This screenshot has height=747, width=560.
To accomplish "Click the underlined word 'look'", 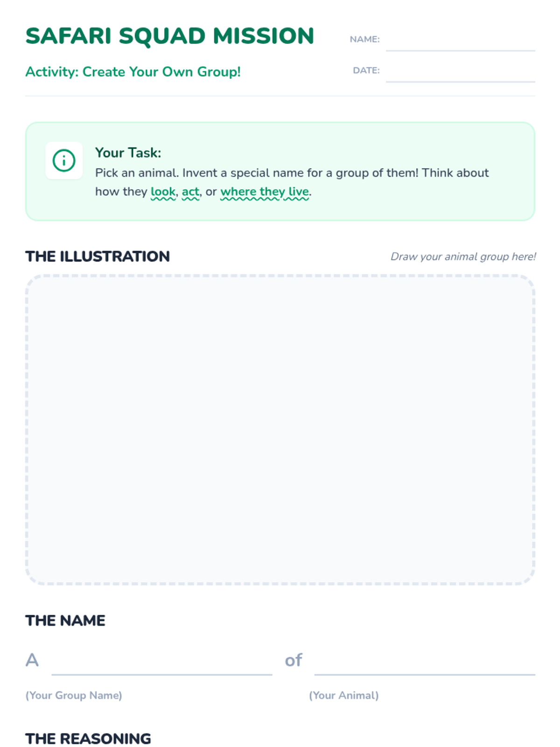I will tap(163, 191).
